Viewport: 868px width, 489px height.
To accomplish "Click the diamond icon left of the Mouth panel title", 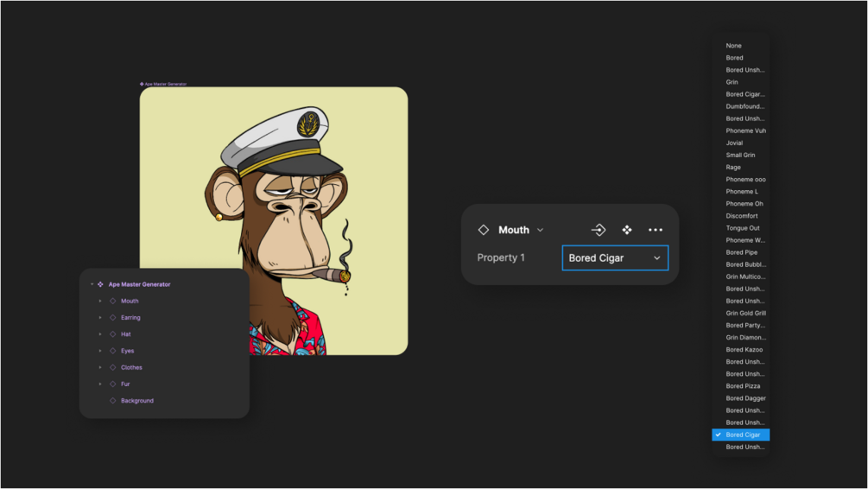I will pos(484,230).
